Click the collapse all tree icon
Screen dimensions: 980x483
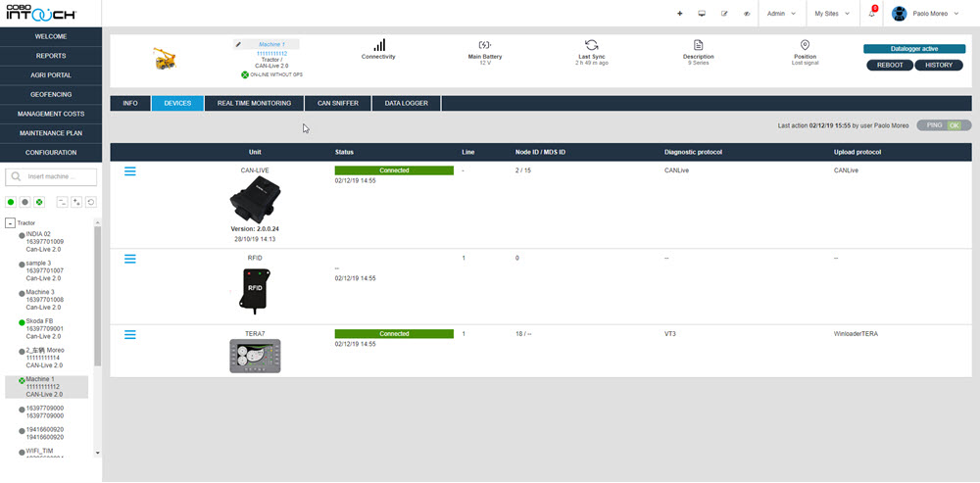pos(62,202)
